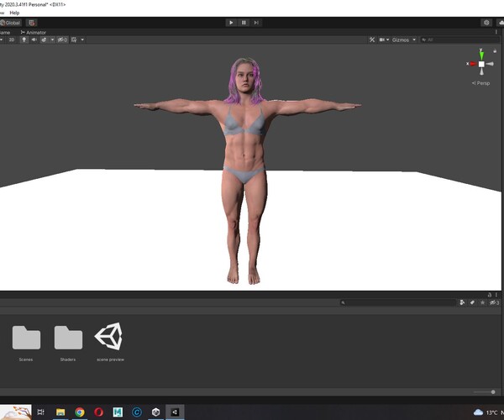The width and height of the screenshot is (504, 420).
Task: Pause the game with the Pause button
Action: (244, 23)
